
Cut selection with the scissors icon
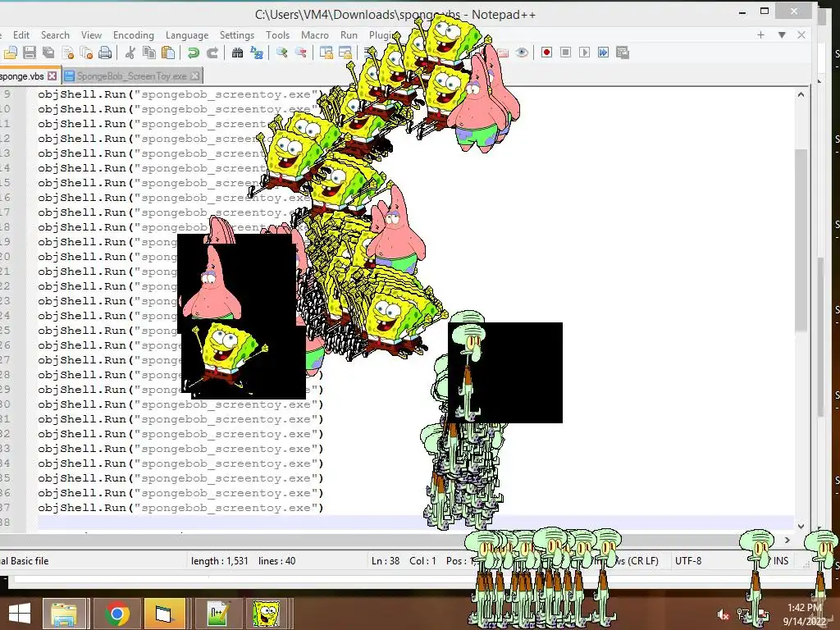point(130,52)
